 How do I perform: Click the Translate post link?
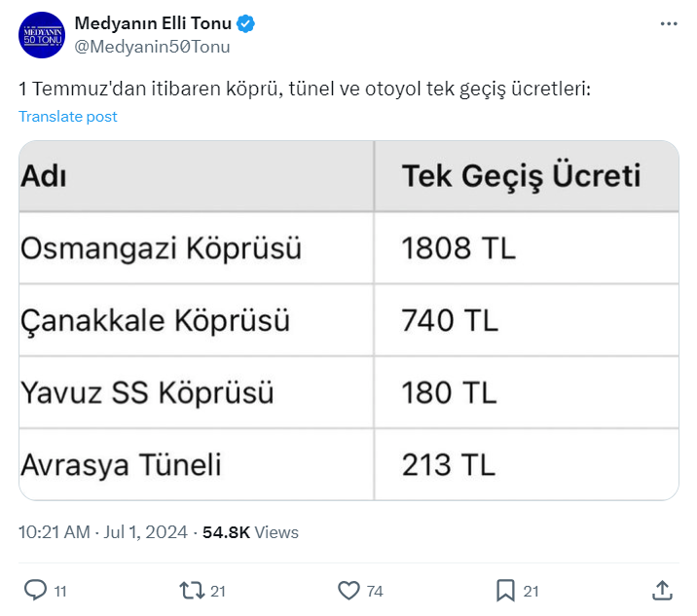68,117
